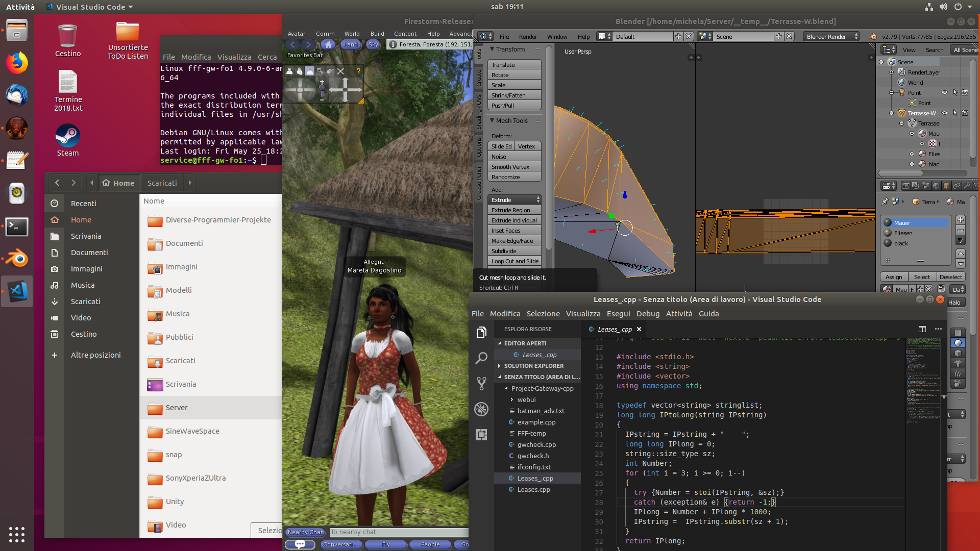The height and width of the screenshot is (551, 980).
Task: Select side view camera preset in Firestorm
Action: tap(300, 71)
